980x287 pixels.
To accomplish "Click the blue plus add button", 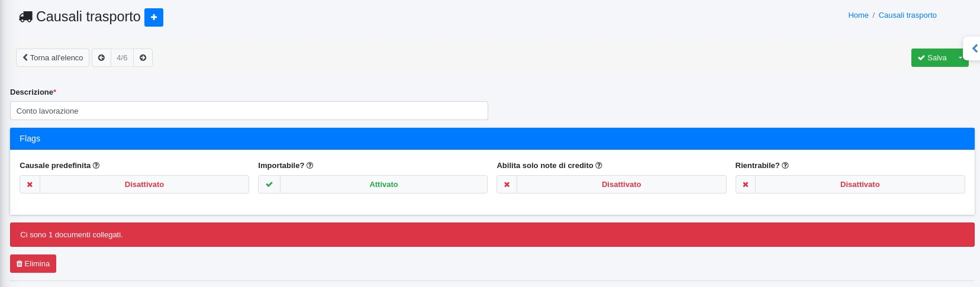I will point(153,17).
